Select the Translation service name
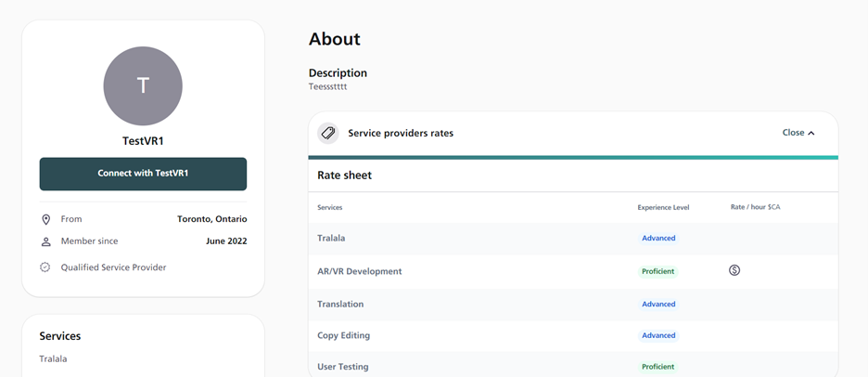Image resolution: width=868 pixels, height=377 pixels. point(340,304)
